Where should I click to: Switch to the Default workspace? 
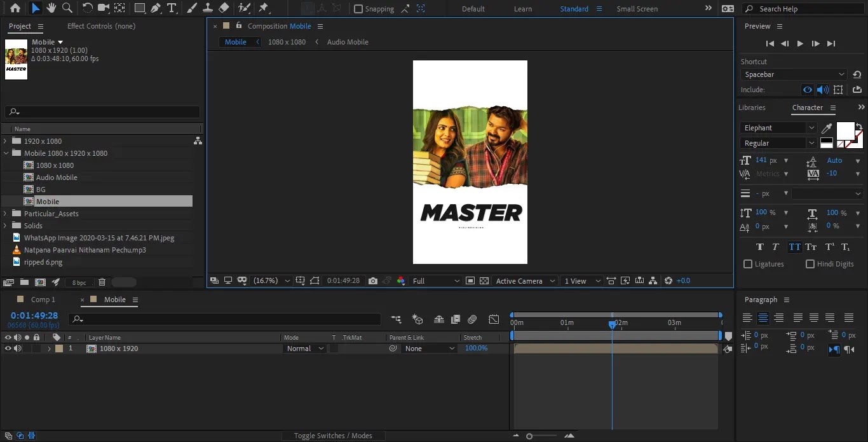[473, 9]
